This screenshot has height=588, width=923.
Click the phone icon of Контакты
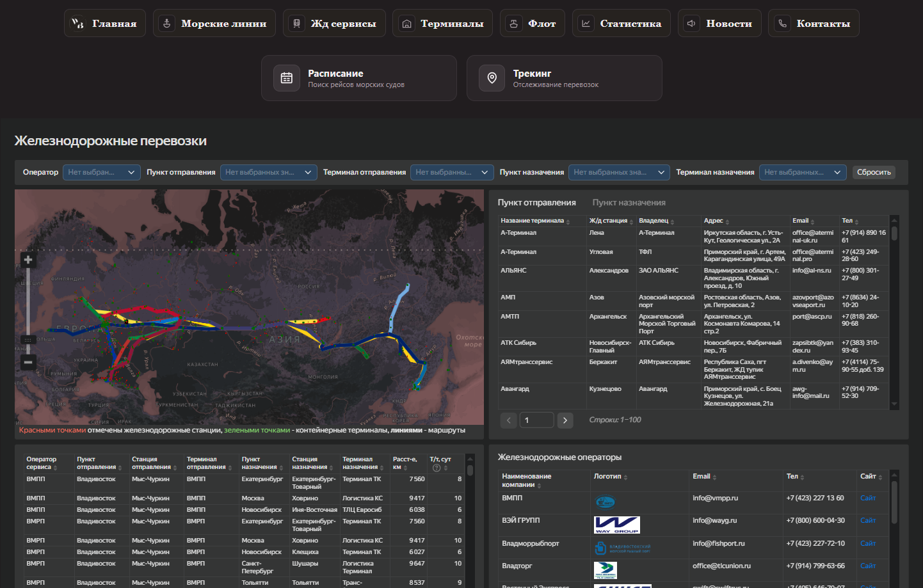[782, 24]
